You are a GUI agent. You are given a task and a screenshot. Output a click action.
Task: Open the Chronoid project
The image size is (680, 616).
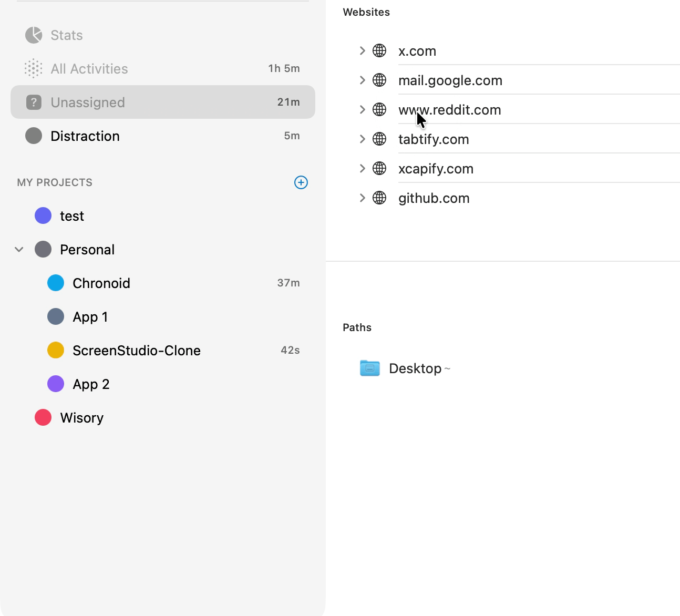tap(101, 283)
